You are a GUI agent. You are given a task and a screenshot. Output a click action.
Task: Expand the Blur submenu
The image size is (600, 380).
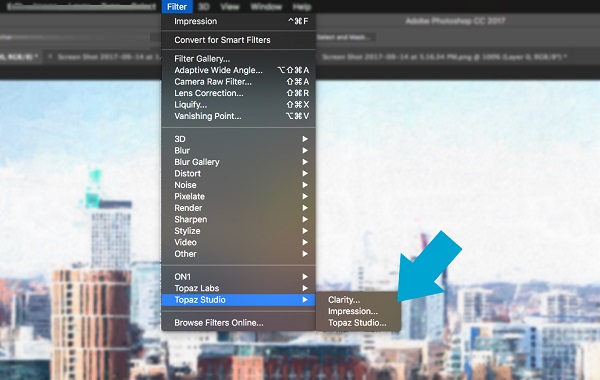238,150
